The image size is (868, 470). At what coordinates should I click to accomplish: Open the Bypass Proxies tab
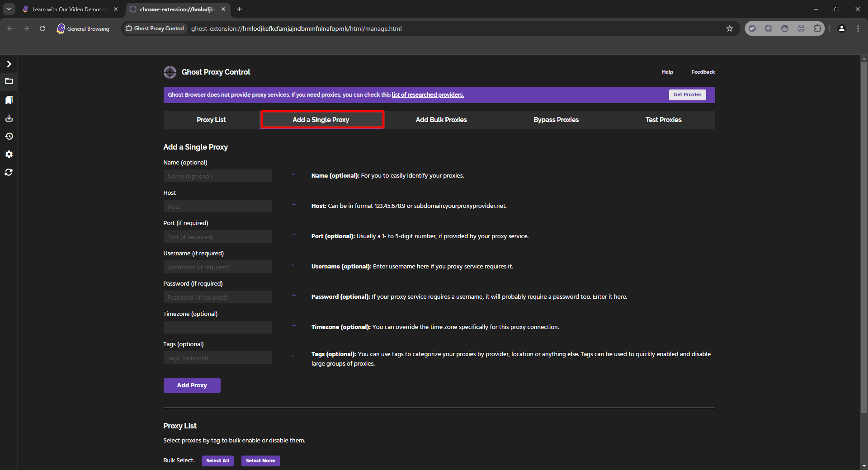point(556,120)
